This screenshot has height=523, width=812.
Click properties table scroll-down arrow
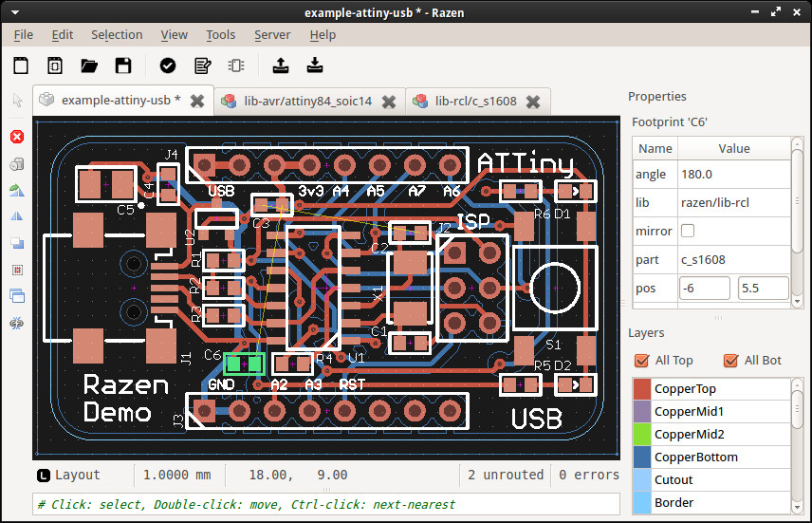(x=798, y=302)
